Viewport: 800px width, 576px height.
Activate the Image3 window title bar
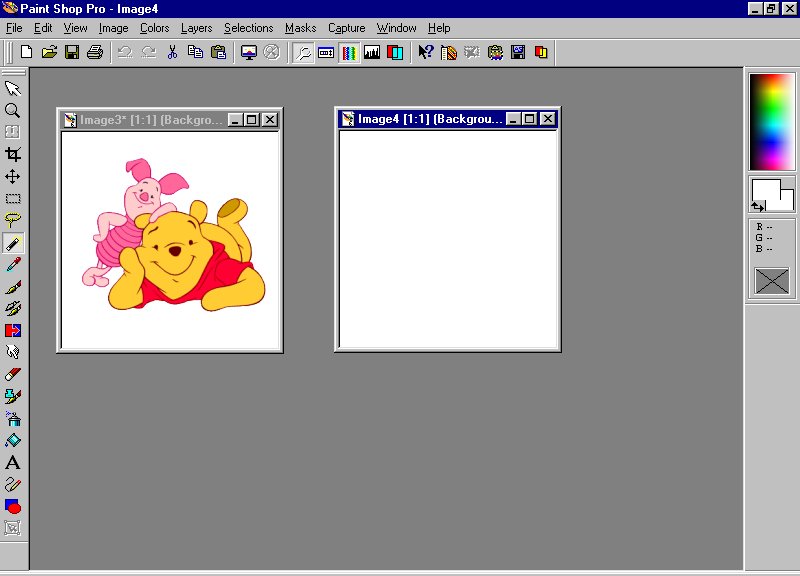150,119
